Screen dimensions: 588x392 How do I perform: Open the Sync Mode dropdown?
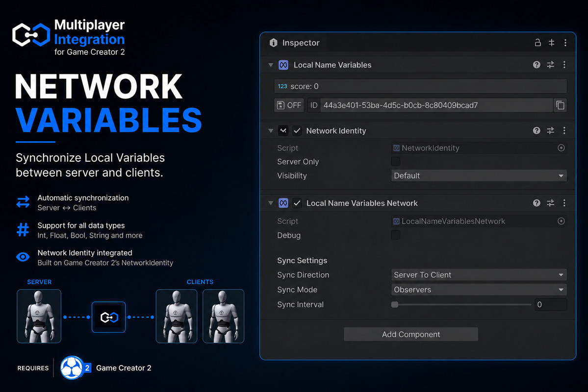click(x=479, y=290)
